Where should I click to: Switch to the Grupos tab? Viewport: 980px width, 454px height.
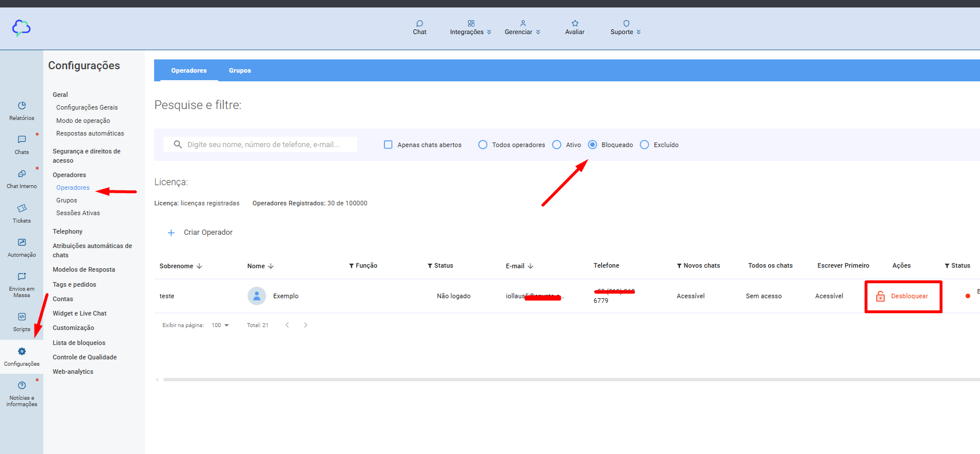(240, 70)
